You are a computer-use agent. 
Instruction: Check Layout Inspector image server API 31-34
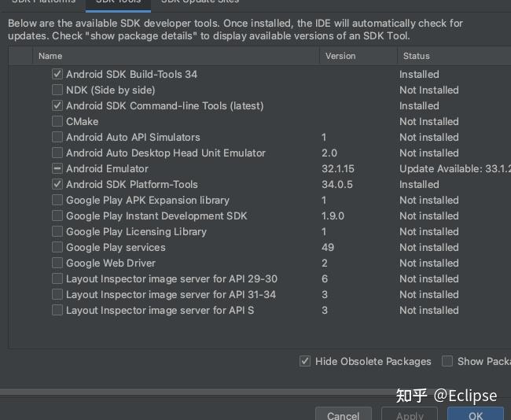click(57, 294)
